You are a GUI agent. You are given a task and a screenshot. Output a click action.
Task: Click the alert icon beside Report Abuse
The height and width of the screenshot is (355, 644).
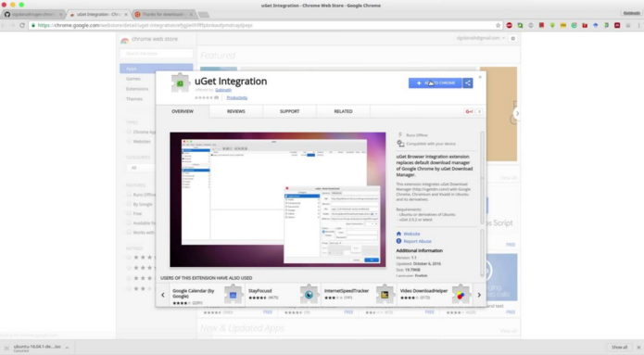398,241
